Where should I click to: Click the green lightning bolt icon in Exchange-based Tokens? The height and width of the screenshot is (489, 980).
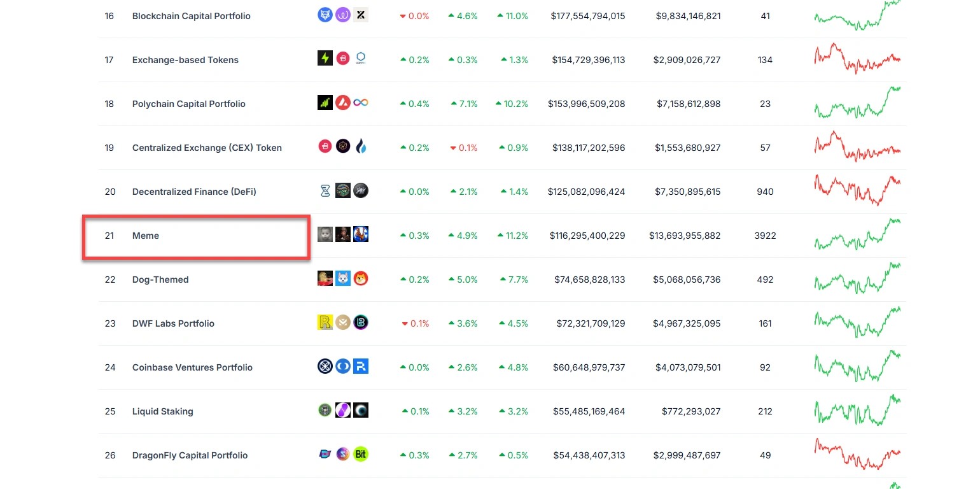coord(325,59)
